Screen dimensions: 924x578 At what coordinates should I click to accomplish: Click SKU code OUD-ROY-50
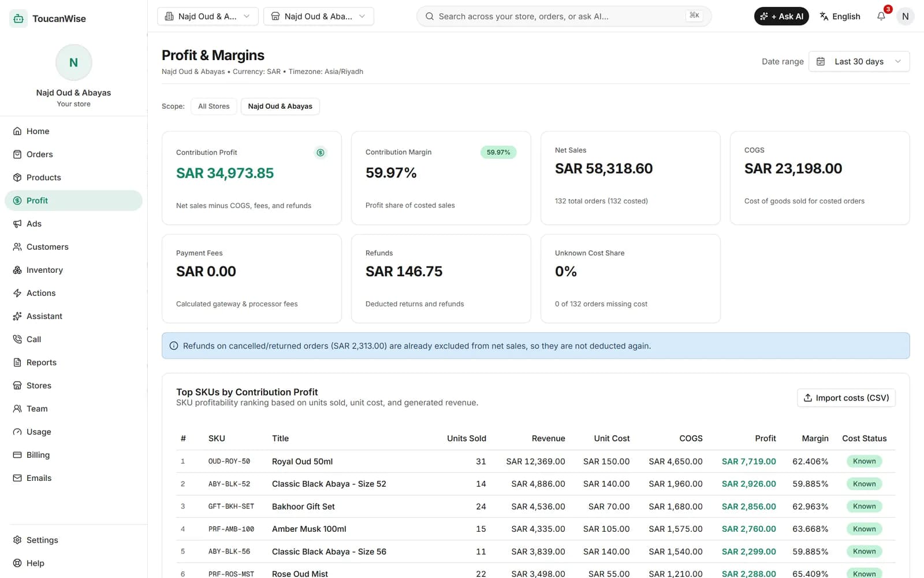229,461
